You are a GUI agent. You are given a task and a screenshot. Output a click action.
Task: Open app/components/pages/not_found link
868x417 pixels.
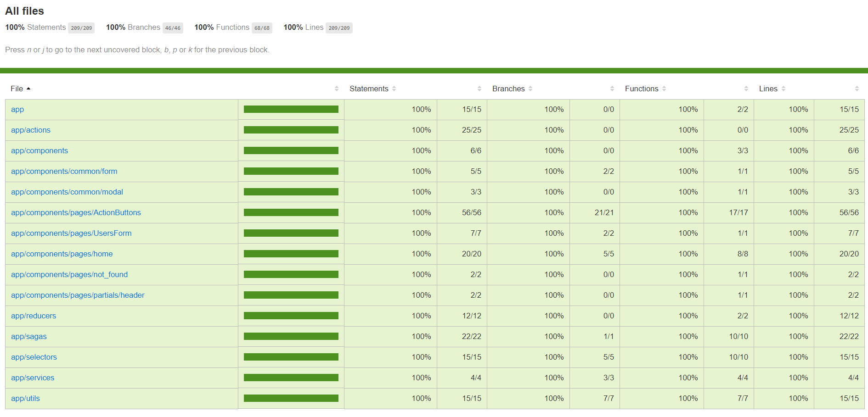pos(69,275)
